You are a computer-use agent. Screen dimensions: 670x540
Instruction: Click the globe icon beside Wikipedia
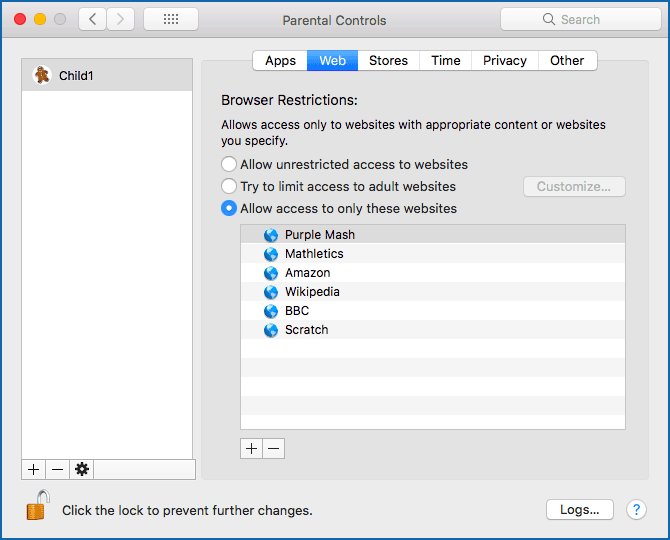pyautogui.click(x=271, y=292)
